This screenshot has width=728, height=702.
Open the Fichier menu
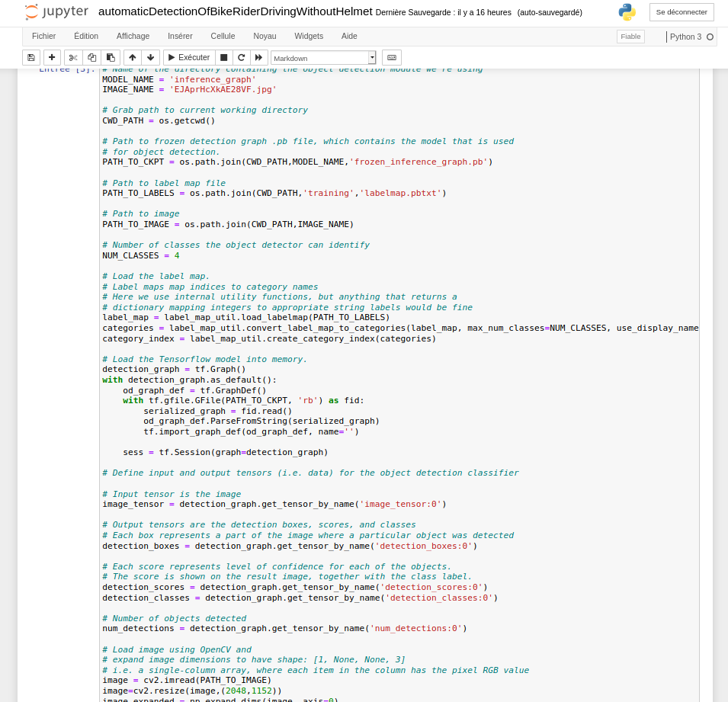point(43,37)
